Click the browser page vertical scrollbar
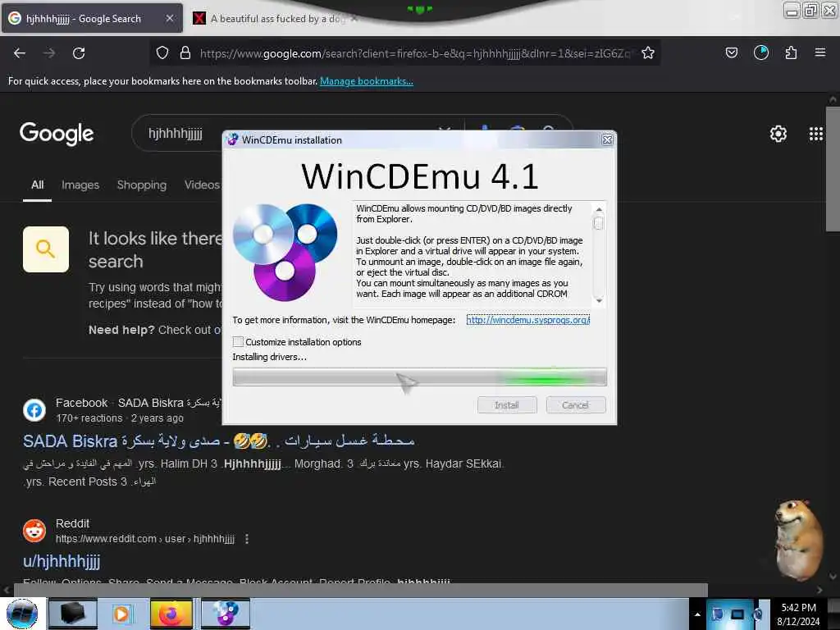The image size is (840, 630). (833, 169)
